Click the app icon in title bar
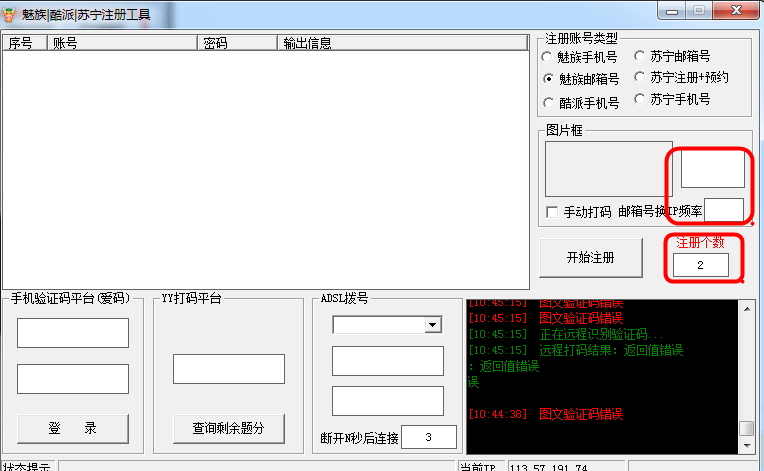 tap(9, 15)
